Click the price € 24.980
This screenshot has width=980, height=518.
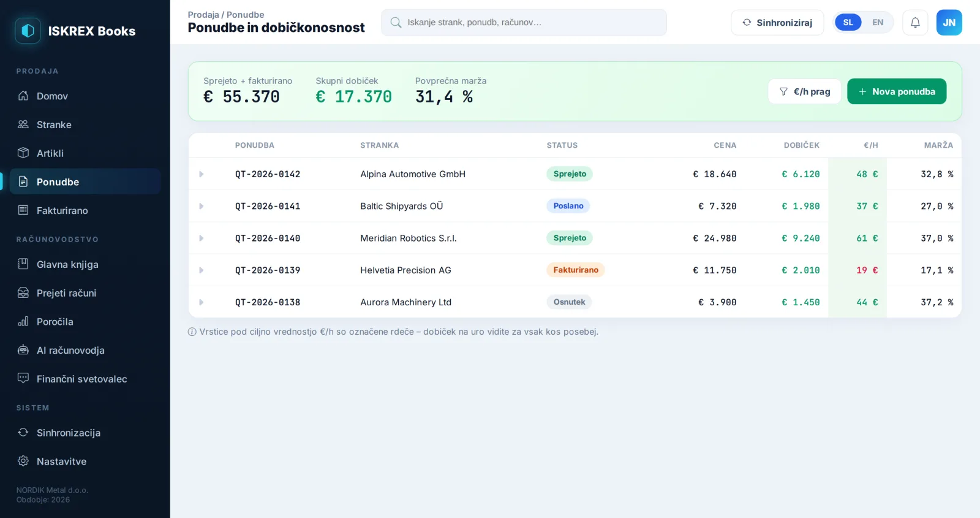coord(714,238)
